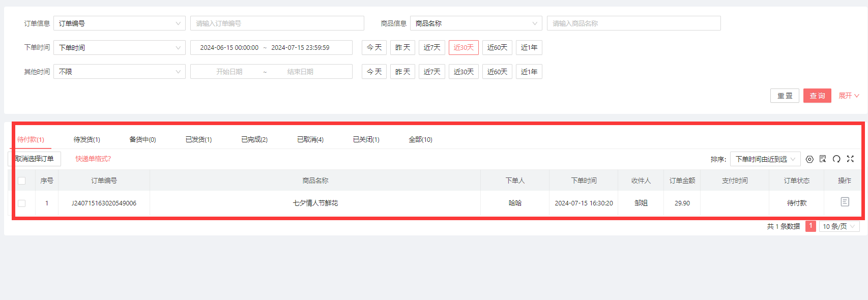Switch to the 待发货(1) tab
The width and height of the screenshot is (868, 300).
(x=86, y=140)
